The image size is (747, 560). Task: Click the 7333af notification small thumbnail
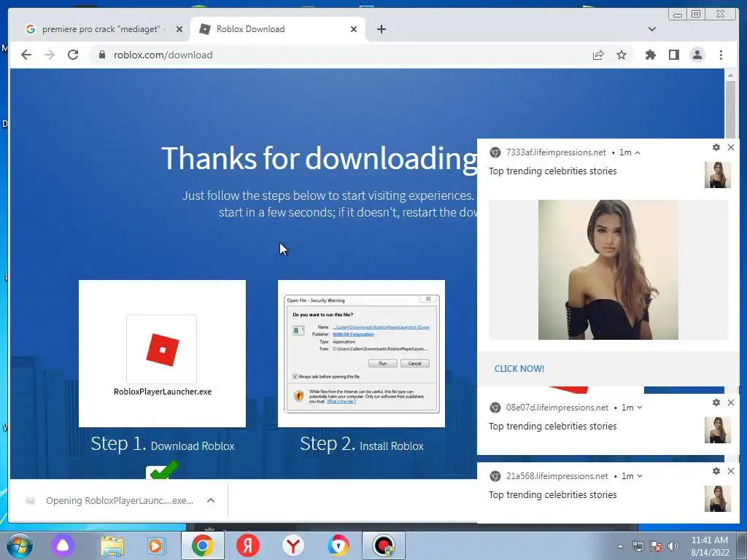[718, 175]
